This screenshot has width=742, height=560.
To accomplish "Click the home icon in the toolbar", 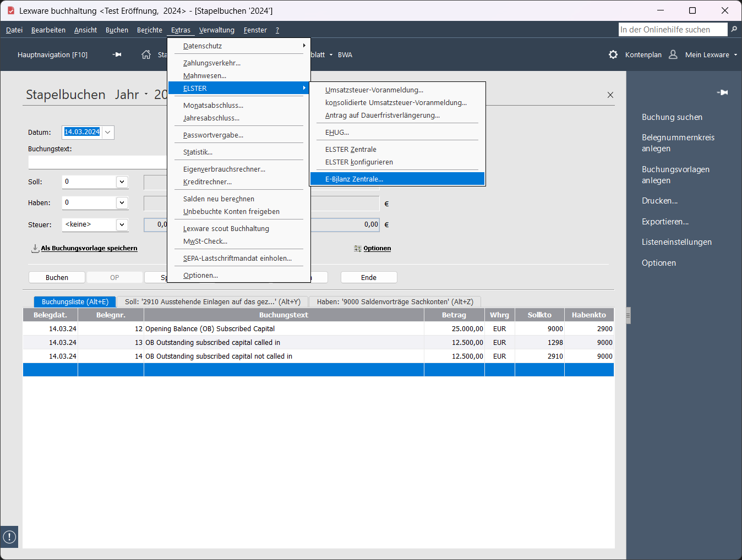I will 146,54.
